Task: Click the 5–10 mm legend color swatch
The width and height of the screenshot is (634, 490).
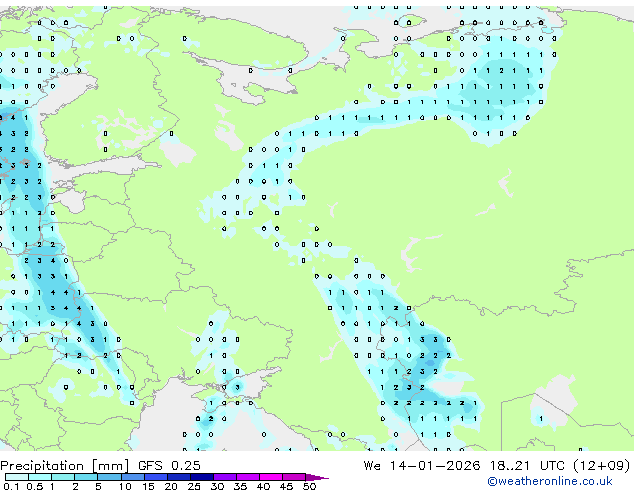Action: pos(110,477)
